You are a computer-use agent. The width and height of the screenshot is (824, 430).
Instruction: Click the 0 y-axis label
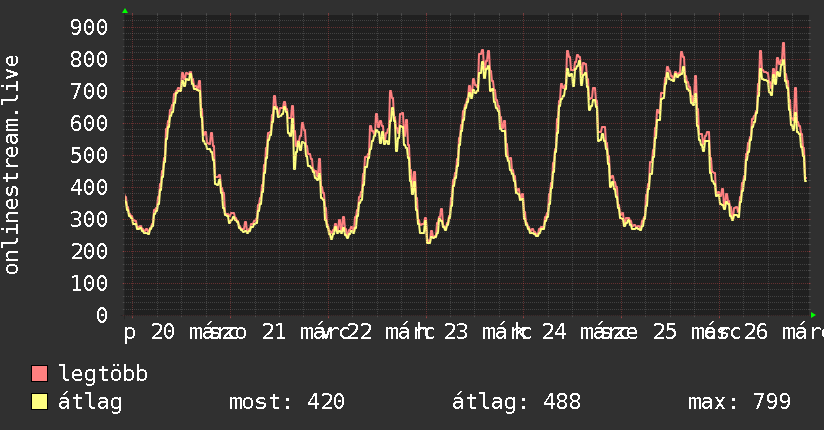[x=102, y=315]
